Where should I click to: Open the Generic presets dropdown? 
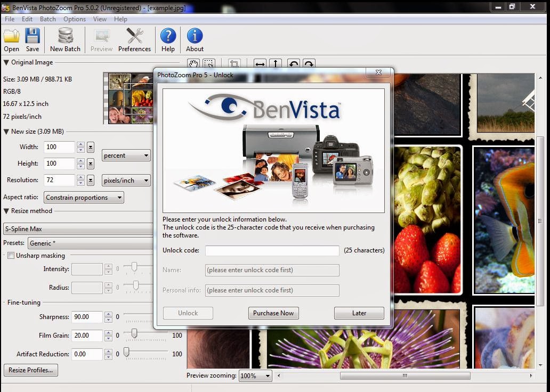click(91, 243)
